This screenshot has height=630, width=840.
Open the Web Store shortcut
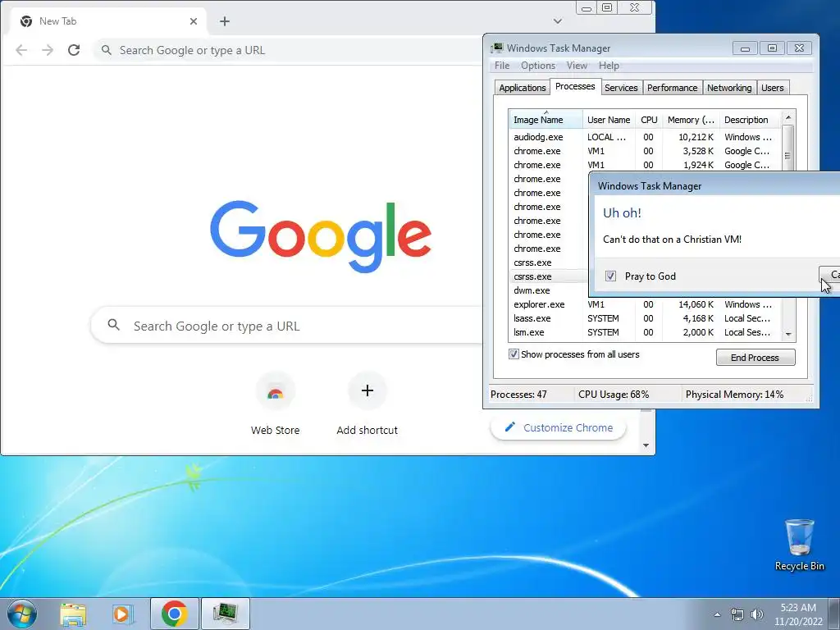point(276,404)
